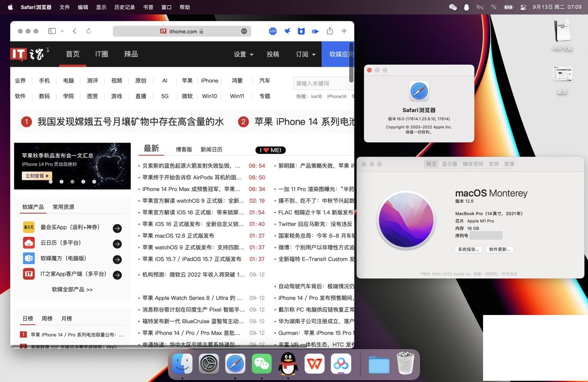Open the Apple menu
Screen dimensions: 588x382
click(10, 7)
